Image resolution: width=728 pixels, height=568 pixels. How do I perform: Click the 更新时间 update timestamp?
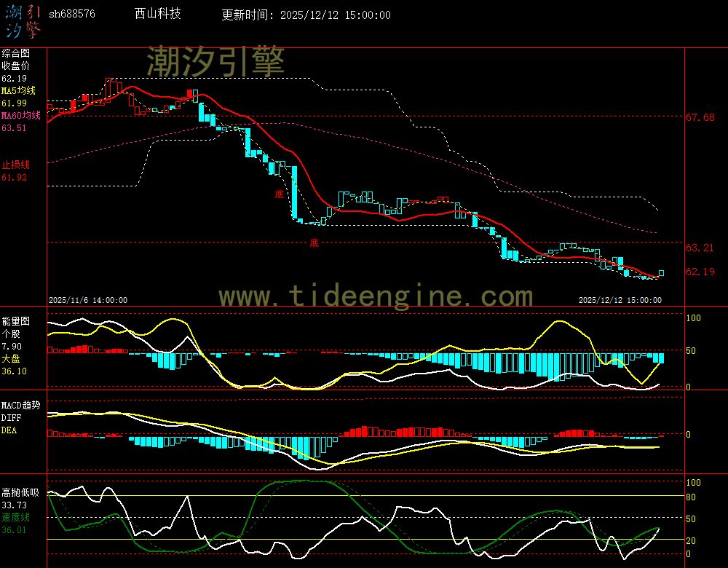(305, 14)
